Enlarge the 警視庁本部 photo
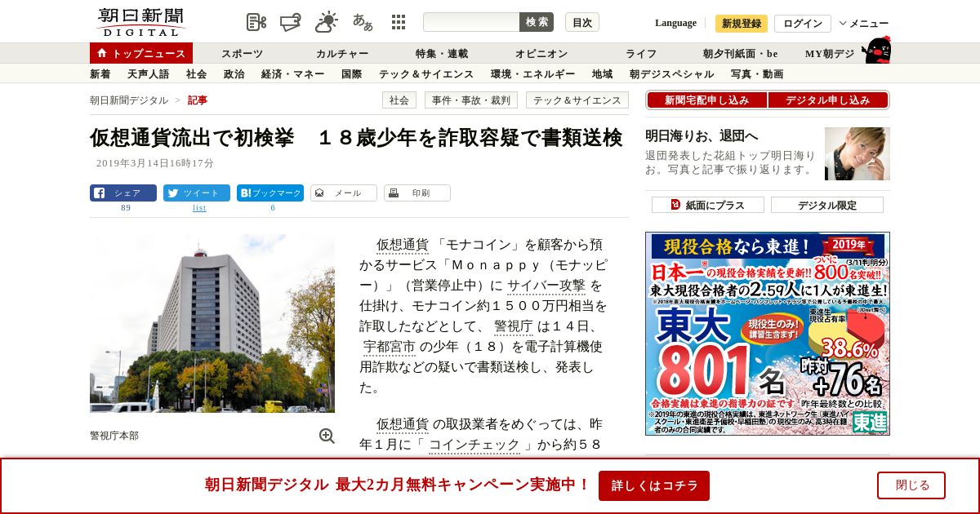Viewport: 980px width, 514px height. coord(212,323)
